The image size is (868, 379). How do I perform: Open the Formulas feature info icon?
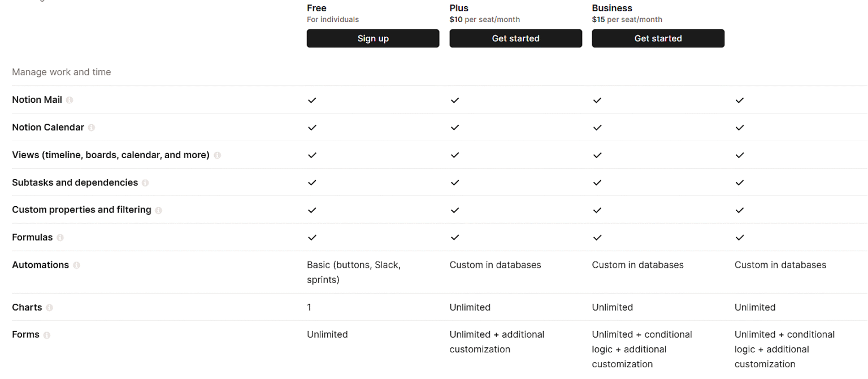[59, 238]
